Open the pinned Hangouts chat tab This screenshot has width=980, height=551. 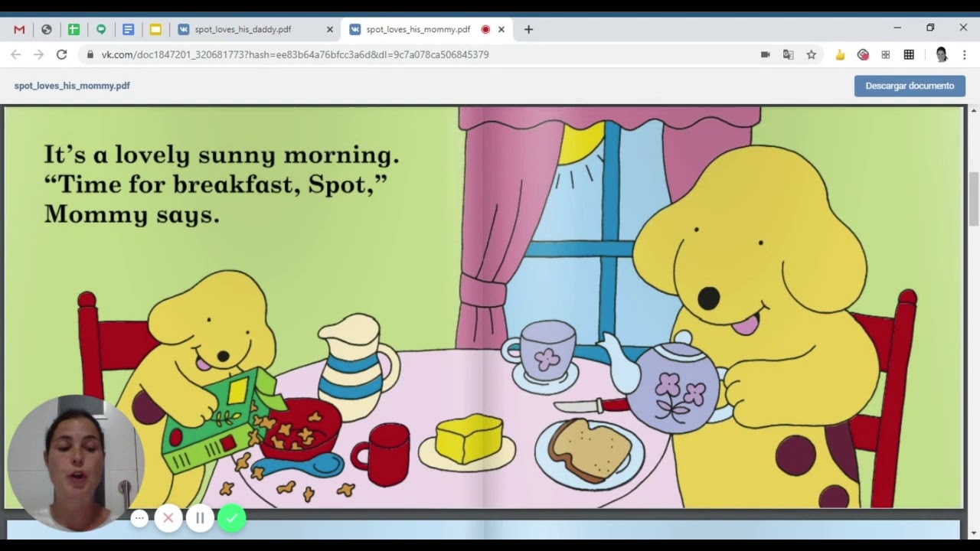[101, 29]
